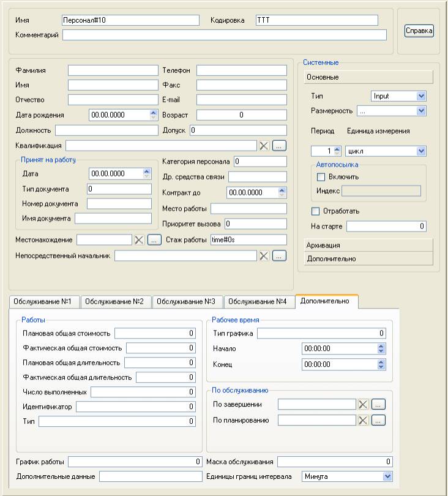Open the цикл unit dropdown
448x496 pixels.
point(421,151)
